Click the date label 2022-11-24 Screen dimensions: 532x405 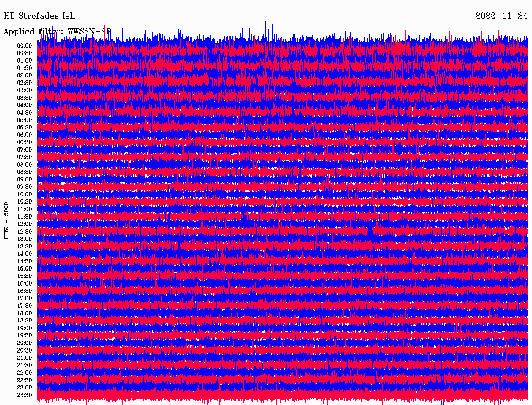[x=501, y=16]
